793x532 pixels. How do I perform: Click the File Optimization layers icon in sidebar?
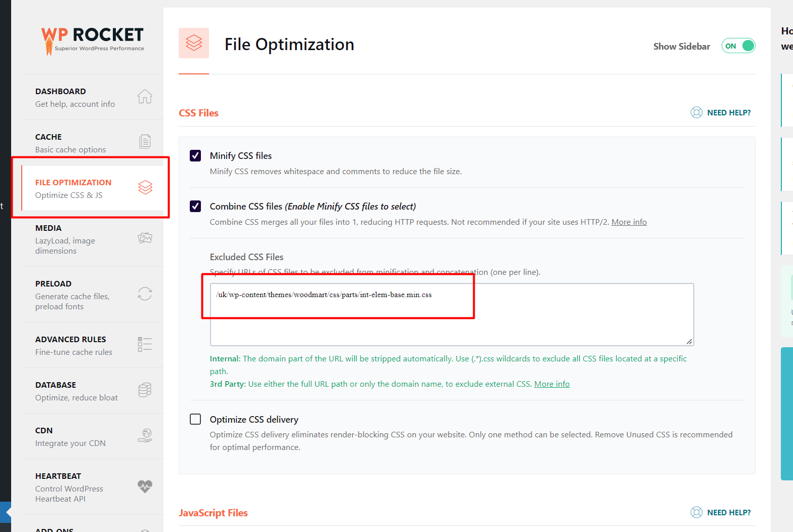pos(145,187)
